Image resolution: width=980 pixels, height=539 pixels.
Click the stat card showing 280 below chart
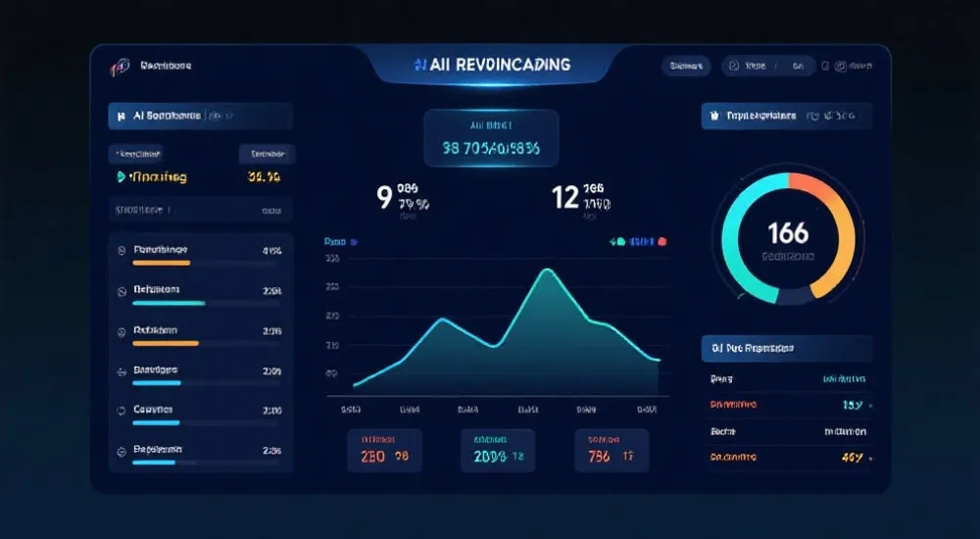(384, 451)
